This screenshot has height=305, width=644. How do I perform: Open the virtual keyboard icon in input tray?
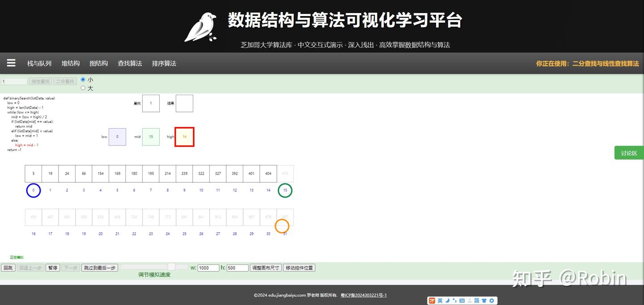(461, 301)
